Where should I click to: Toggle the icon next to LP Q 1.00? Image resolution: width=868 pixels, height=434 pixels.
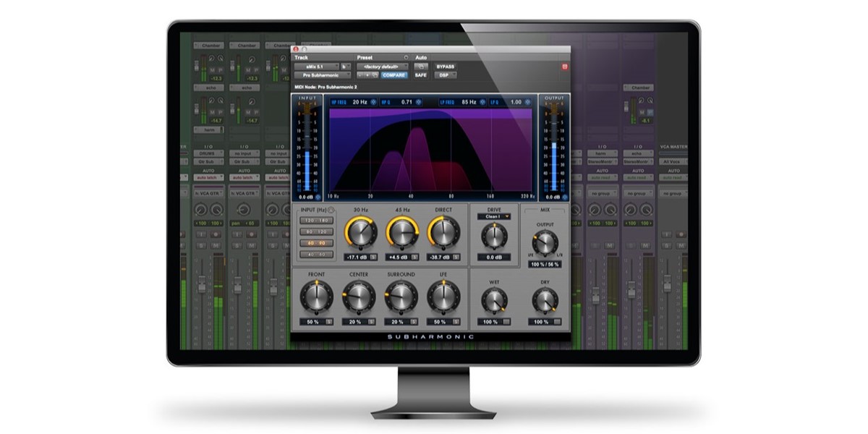pyautogui.click(x=528, y=102)
